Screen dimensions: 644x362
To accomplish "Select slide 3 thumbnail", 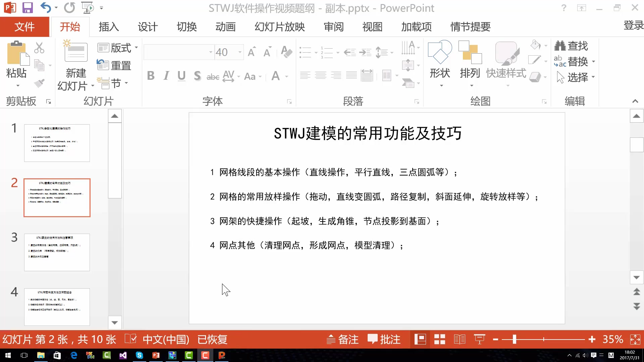I will point(57,252).
